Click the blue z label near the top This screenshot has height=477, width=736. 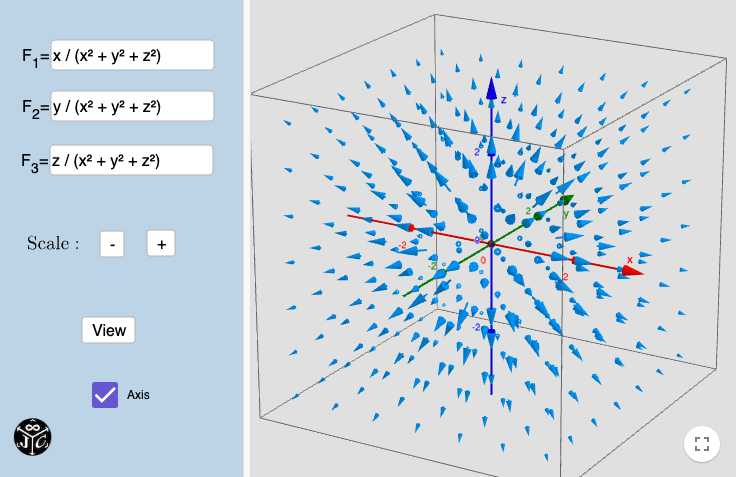click(504, 100)
